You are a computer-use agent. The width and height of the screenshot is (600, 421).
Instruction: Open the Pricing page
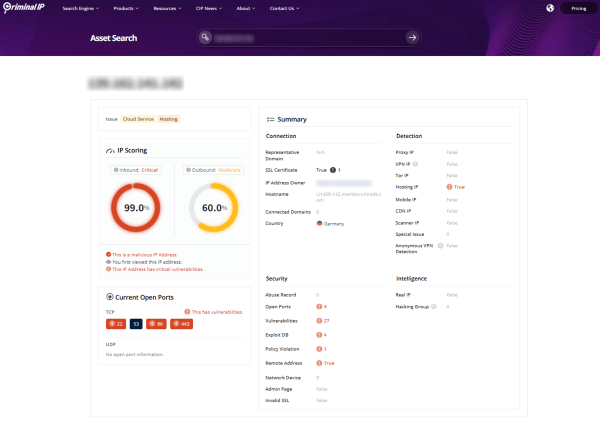pyautogui.click(x=579, y=8)
